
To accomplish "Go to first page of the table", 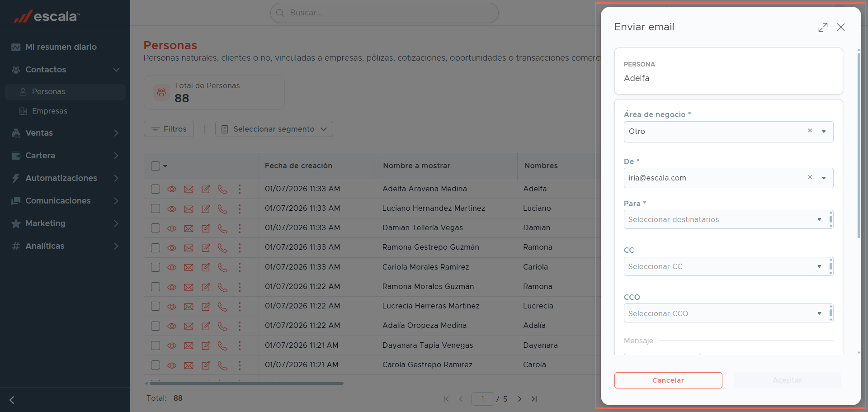I will pyautogui.click(x=446, y=399).
